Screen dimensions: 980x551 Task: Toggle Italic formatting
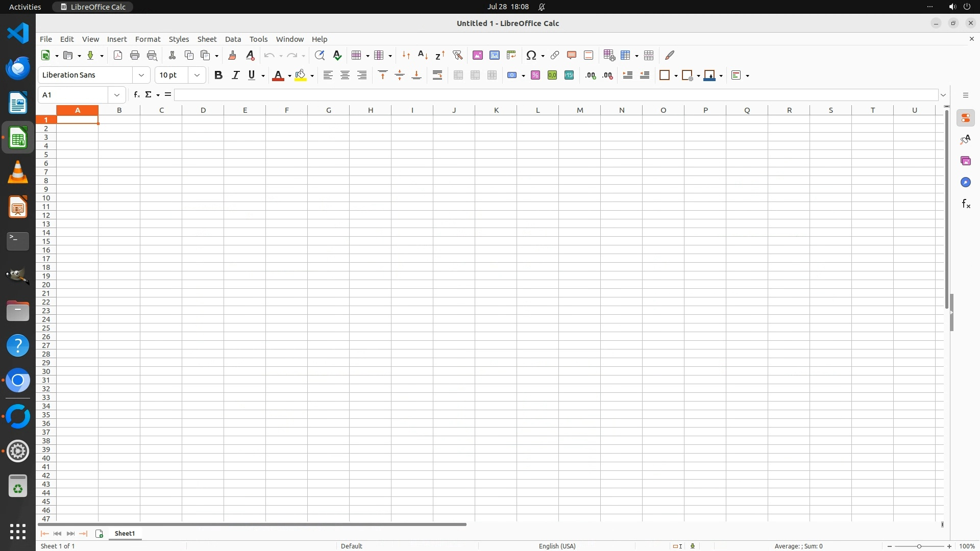[x=235, y=76]
